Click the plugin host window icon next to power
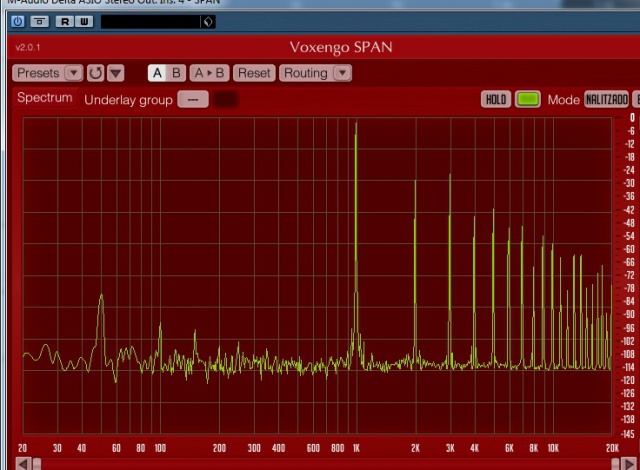 point(40,21)
